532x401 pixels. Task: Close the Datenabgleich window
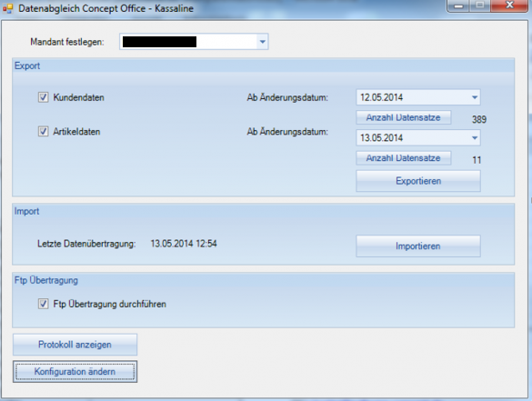pos(509,5)
